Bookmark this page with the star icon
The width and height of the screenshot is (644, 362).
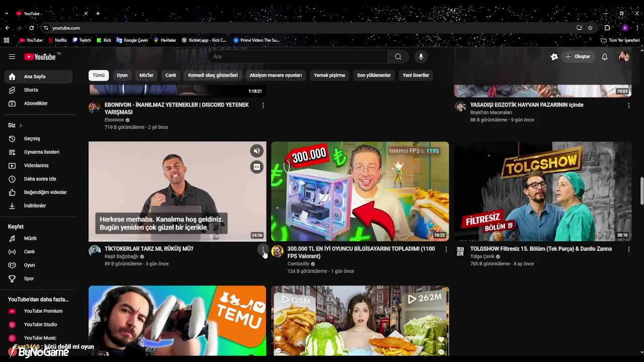point(590,28)
